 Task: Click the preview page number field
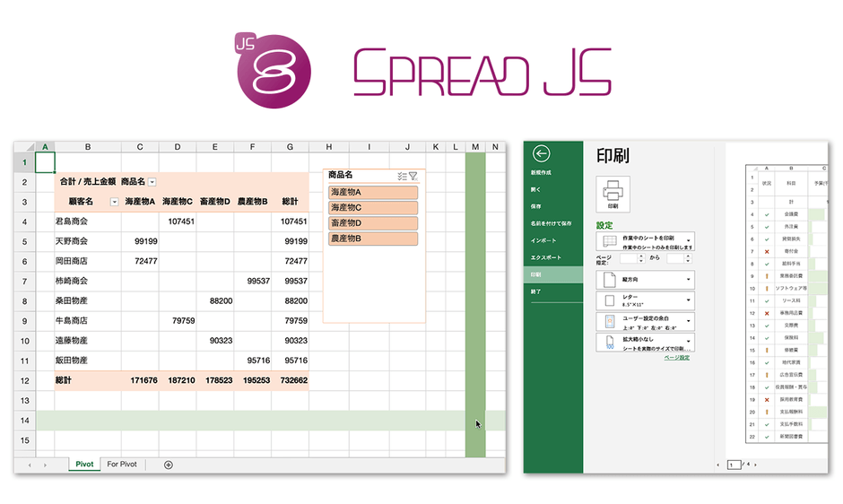click(733, 465)
